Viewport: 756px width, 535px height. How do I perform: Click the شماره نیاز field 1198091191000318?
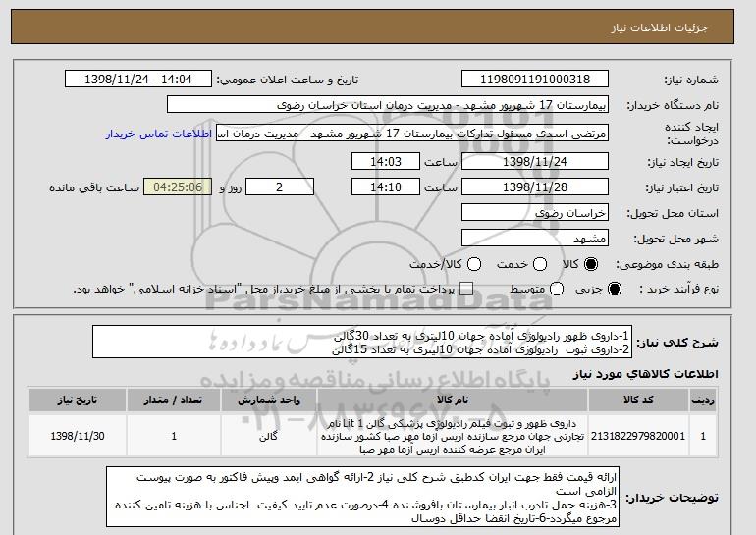pos(535,80)
